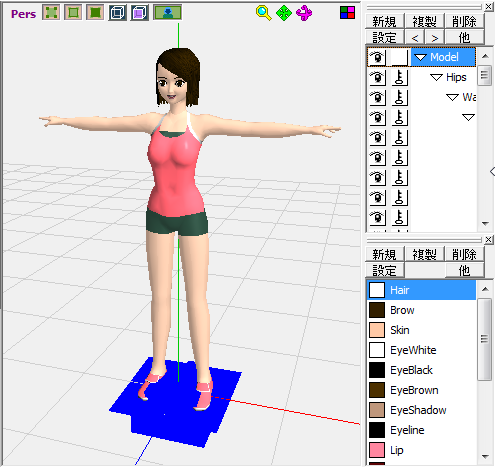Click the pink Lip color swatch
This screenshot has width=495, height=467.
[377, 450]
